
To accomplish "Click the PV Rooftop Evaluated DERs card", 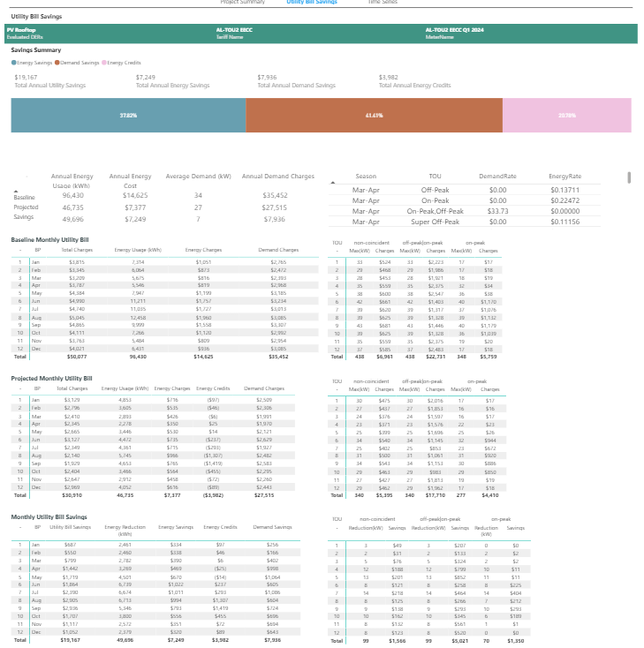I will point(34,33).
